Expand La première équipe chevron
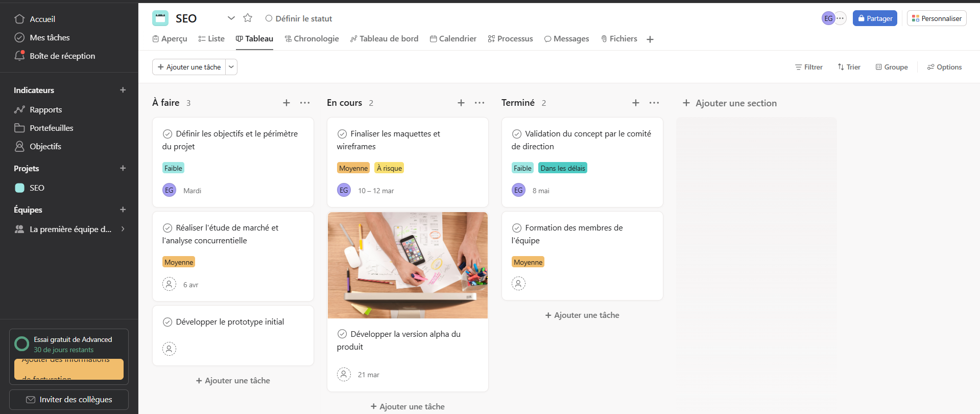This screenshot has height=414, width=980. pos(123,229)
